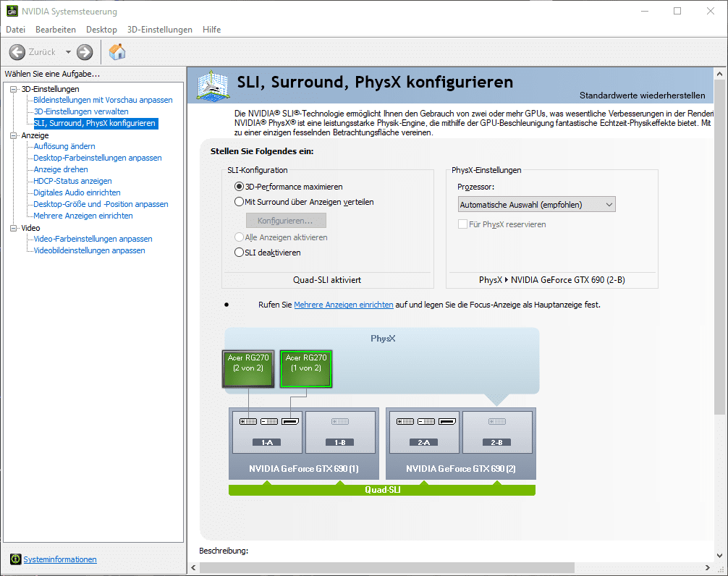Click the Zurück back arrow icon
728x576 pixels.
pos(17,52)
